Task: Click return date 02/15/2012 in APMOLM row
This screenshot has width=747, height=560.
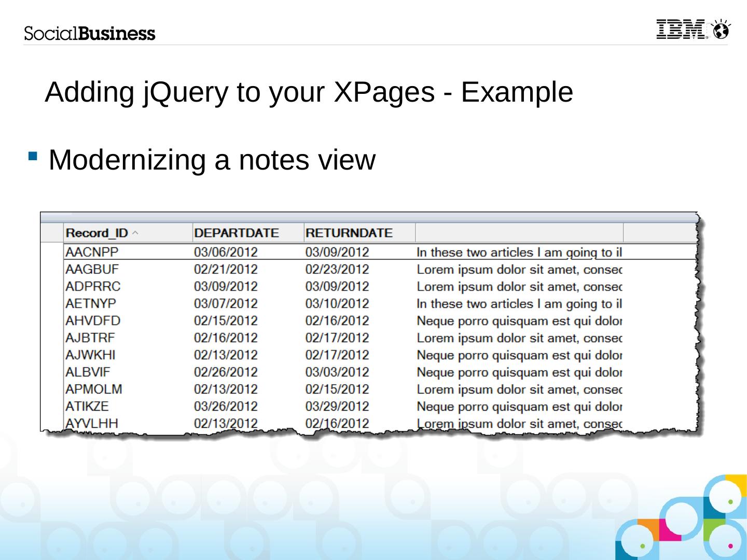Action: coord(337,389)
